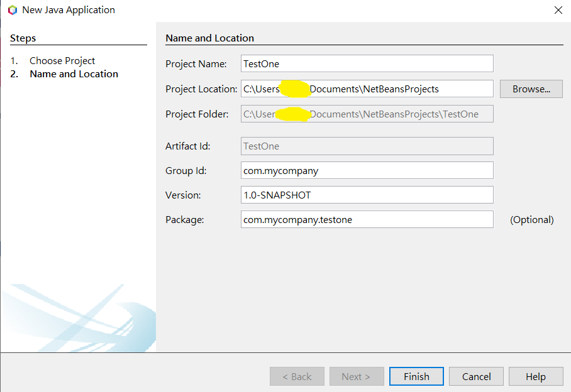
Task: Click the New Java Application window title
Action: (69, 10)
